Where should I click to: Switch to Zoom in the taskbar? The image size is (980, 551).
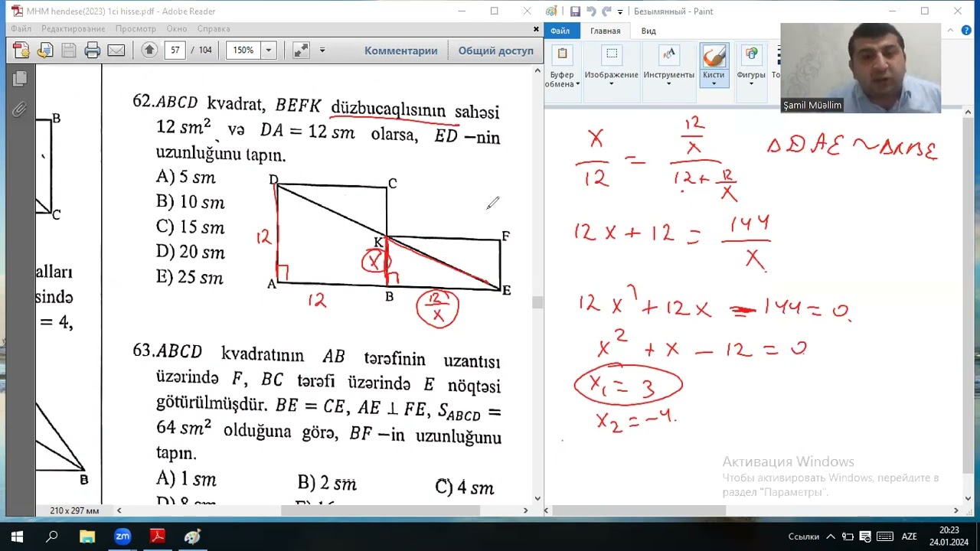[122, 536]
